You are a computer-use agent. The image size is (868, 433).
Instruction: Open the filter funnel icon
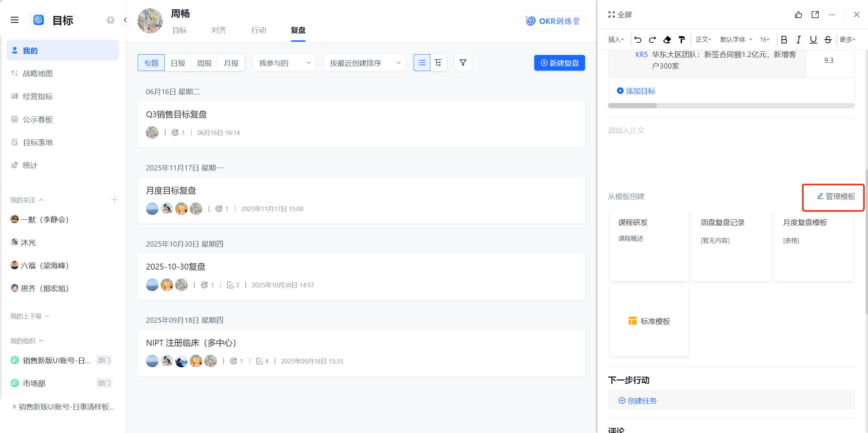pyautogui.click(x=463, y=63)
